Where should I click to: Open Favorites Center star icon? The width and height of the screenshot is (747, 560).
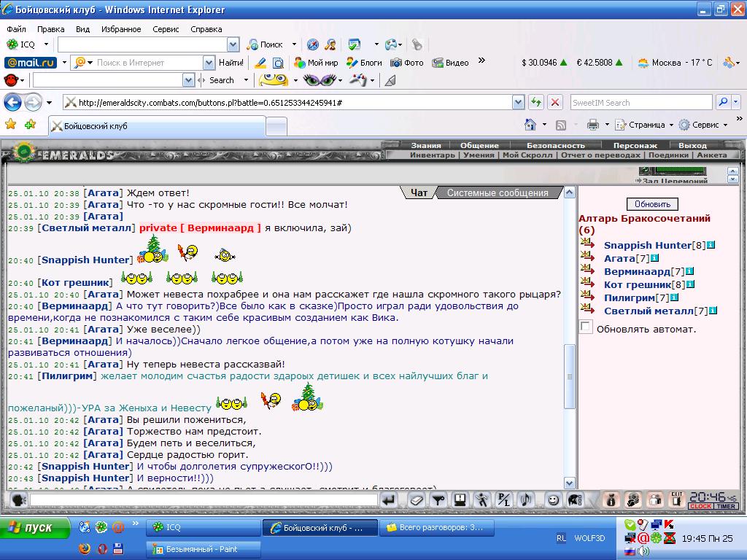click(x=10, y=125)
